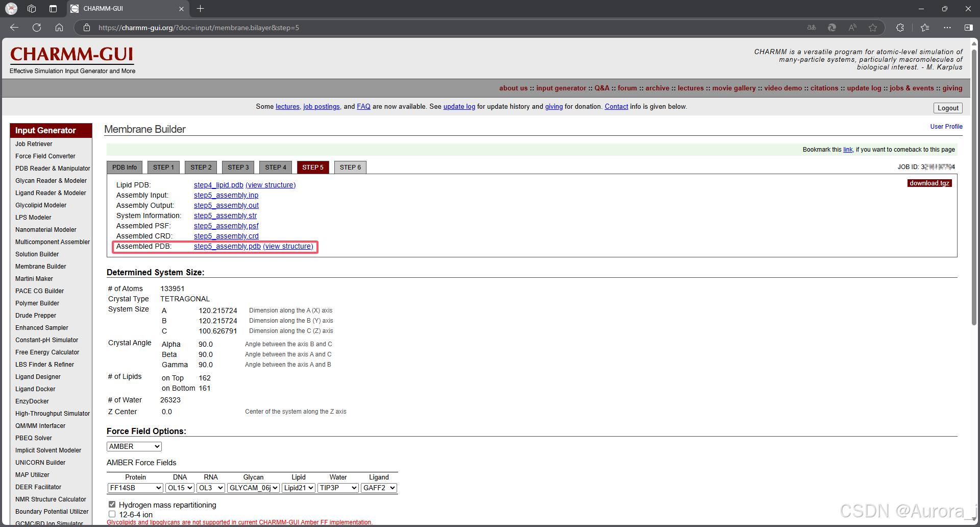Add page to favorites with the star icon

point(873,28)
